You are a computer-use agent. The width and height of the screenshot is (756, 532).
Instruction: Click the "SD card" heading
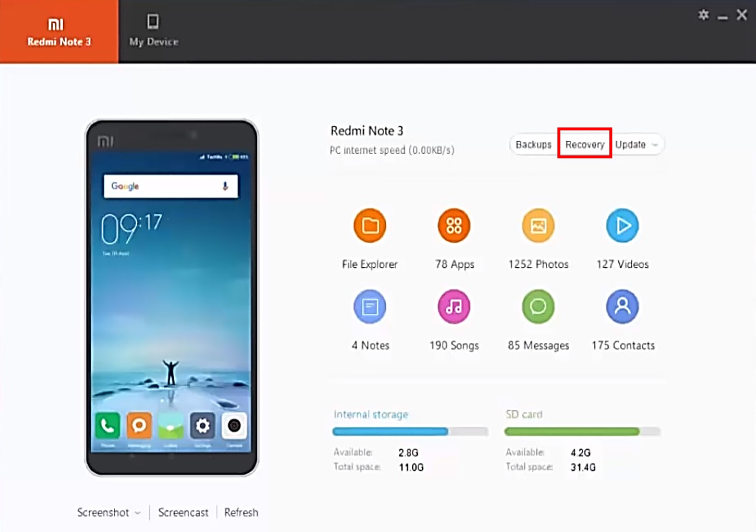tap(524, 414)
